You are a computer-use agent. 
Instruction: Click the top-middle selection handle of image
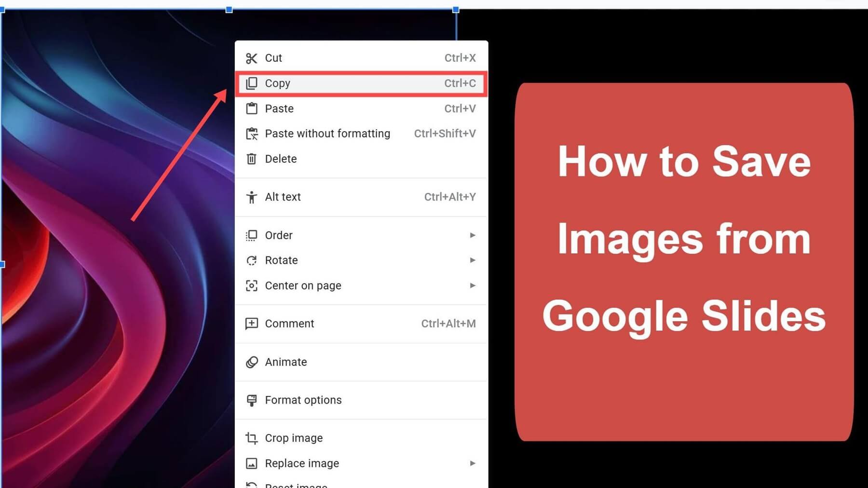click(229, 9)
